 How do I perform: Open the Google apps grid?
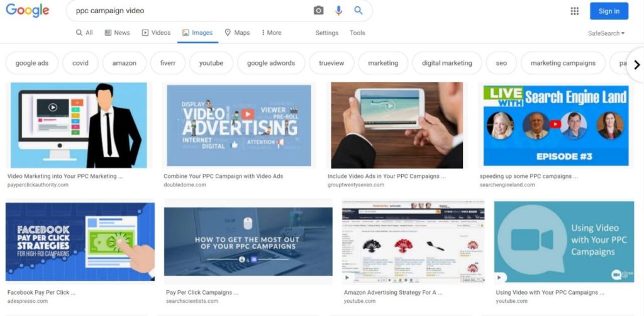coord(575,11)
